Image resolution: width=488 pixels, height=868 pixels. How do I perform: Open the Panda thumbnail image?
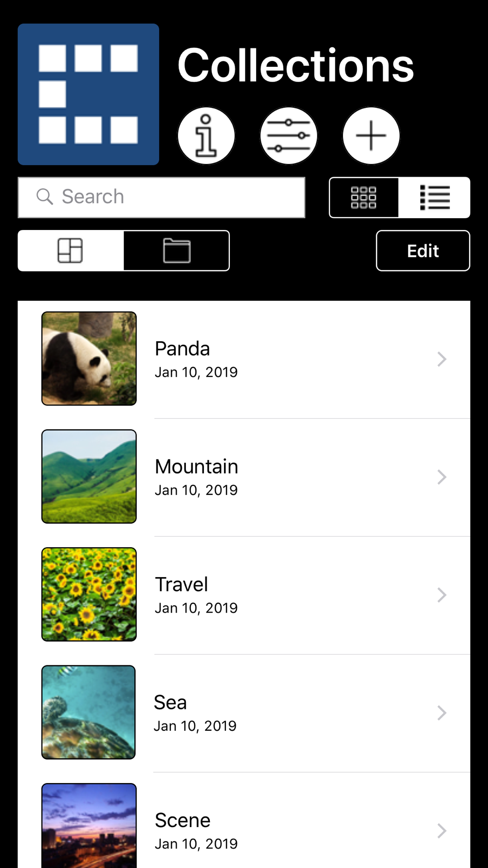[89, 359]
